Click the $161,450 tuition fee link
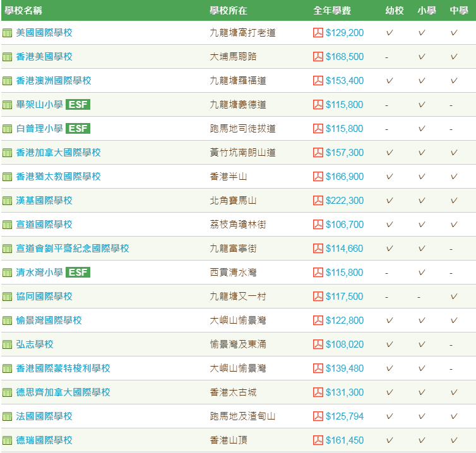The width and height of the screenshot is (476, 453). pos(345,440)
